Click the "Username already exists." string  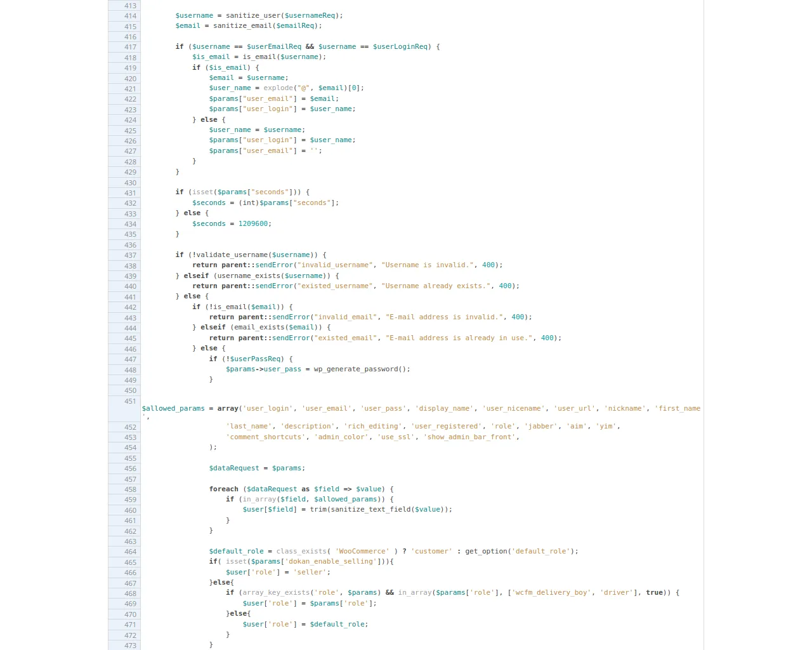pos(436,286)
